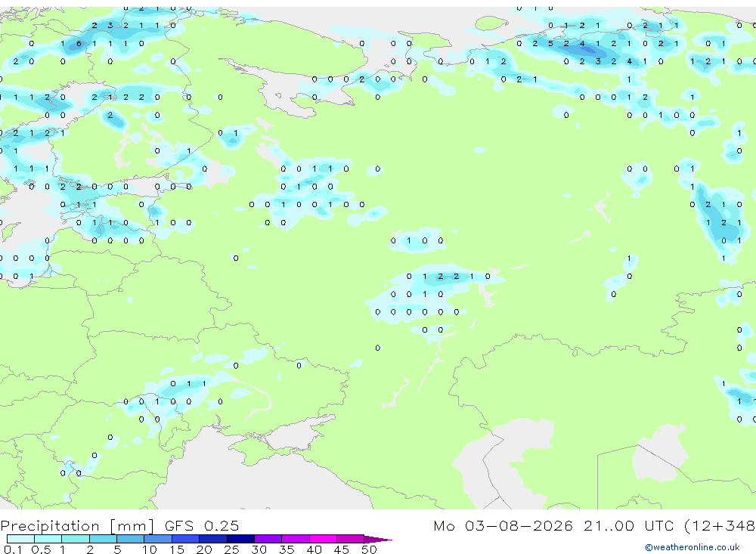Click the 35–40 mm purple legend swatch
The width and height of the screenshot is (756, 554).
[x=296, y=539]
